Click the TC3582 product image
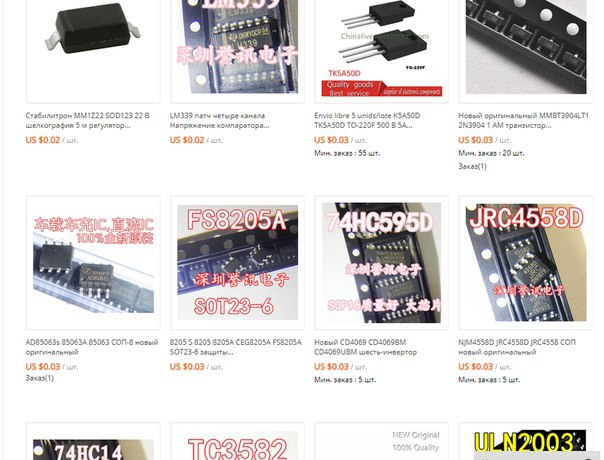Image resolution: width=604 pixels, height=460 pixels. coord(237,442)
